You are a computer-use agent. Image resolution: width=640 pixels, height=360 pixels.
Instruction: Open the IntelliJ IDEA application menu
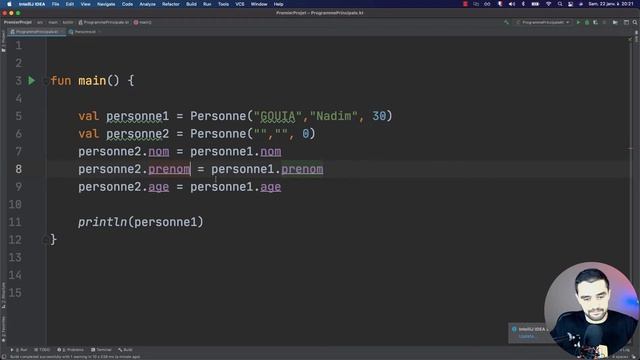[x=32, y=4]
